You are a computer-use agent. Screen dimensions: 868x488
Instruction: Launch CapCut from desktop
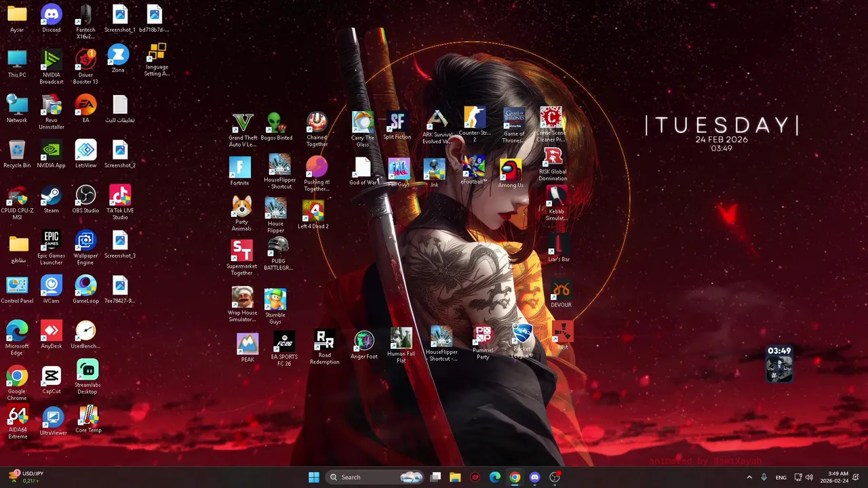51,380
